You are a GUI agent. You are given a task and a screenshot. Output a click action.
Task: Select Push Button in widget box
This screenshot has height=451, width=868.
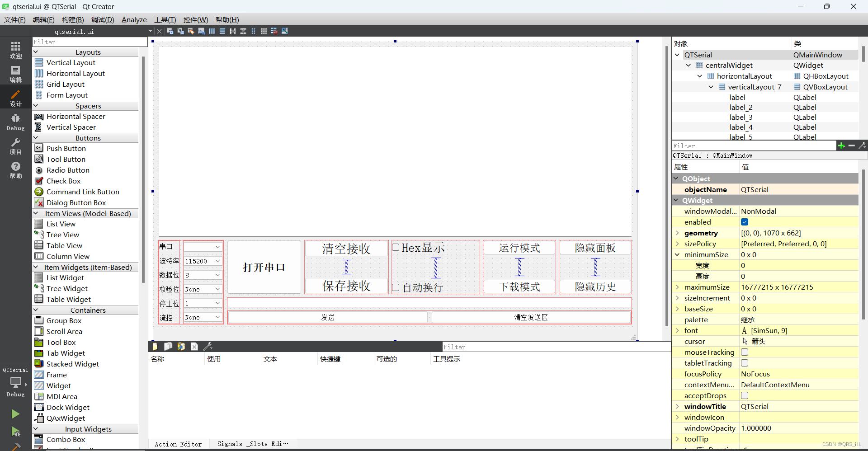pos(66,148)
